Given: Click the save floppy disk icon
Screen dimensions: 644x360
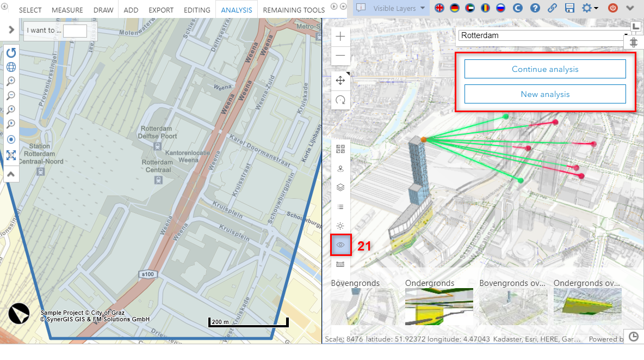Looking at the screenshot, I should pyautogui.click(x=569, y=8).
